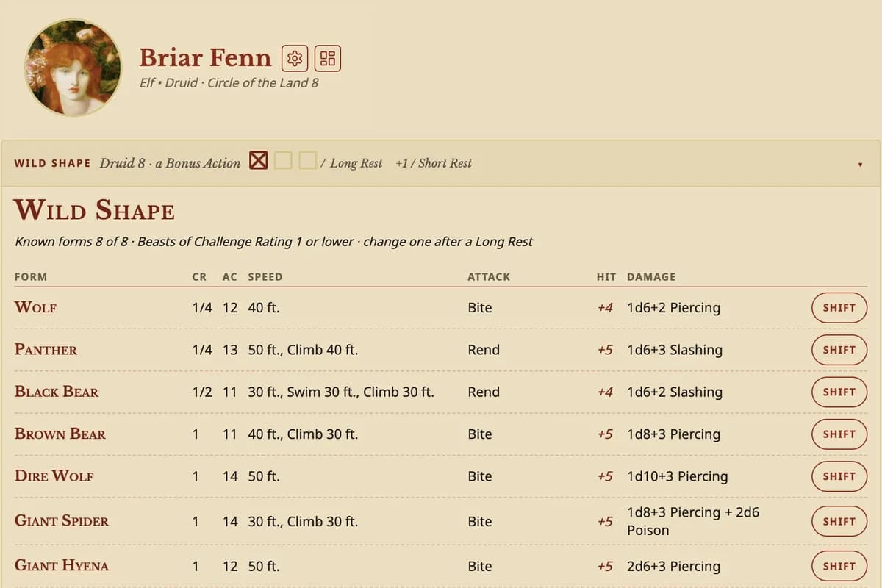The width and height of the screenshot is (882, 588).
Task: Open the character settings gear icon
Action: (295, 58)
